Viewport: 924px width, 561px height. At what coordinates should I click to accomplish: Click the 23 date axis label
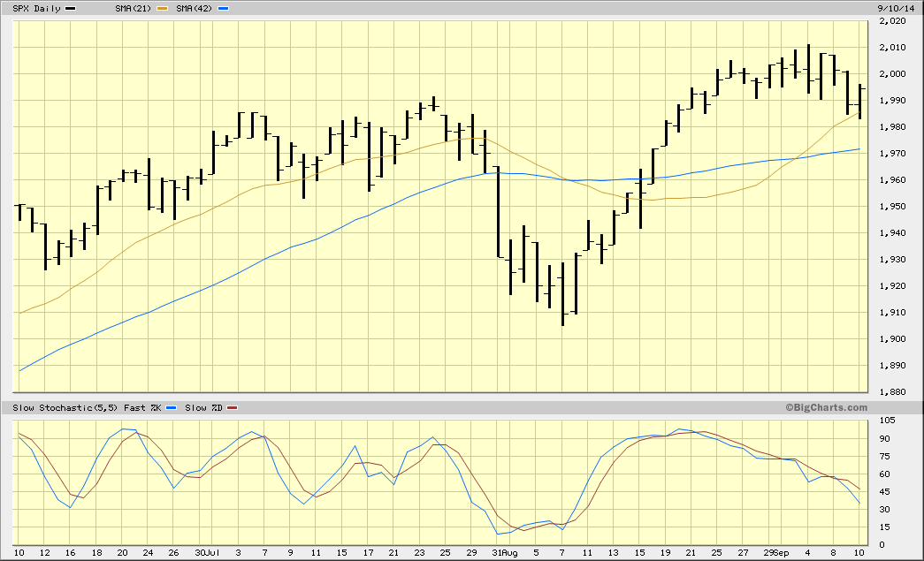tap(420, 553)
